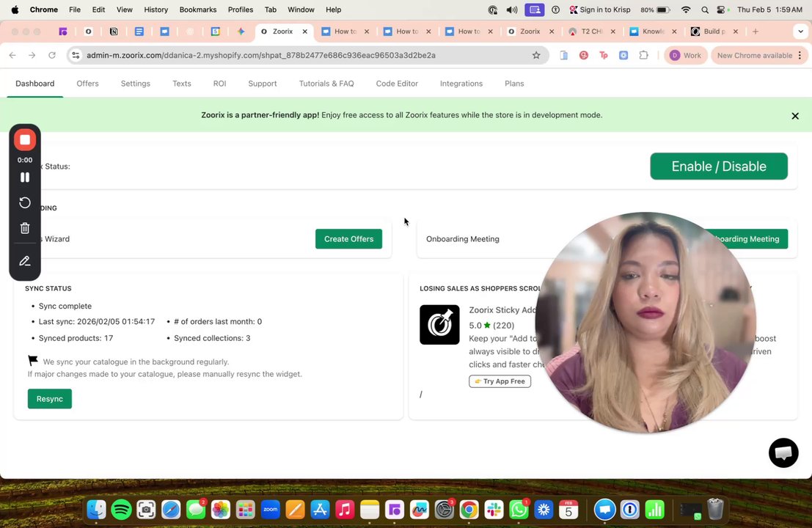Screen dimensions: 812x528
Task: Click the Create Offers button
Action: tap(348, 238)
